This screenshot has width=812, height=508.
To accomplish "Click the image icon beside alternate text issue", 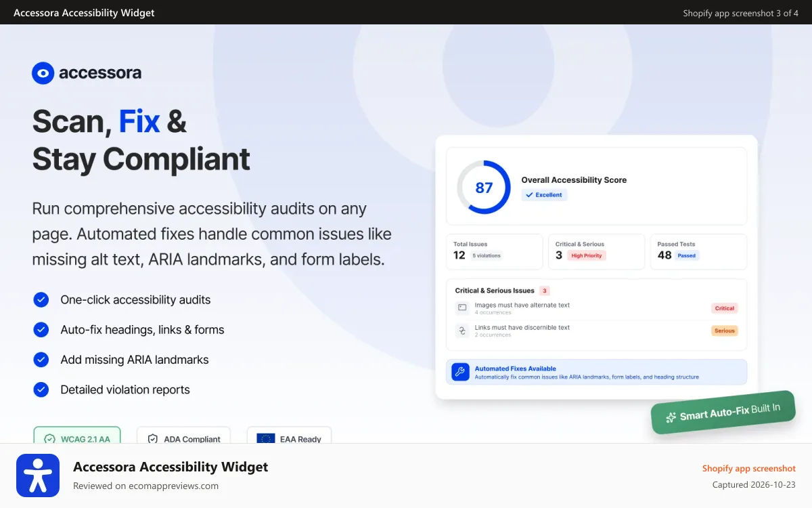I will coord(462,308).
